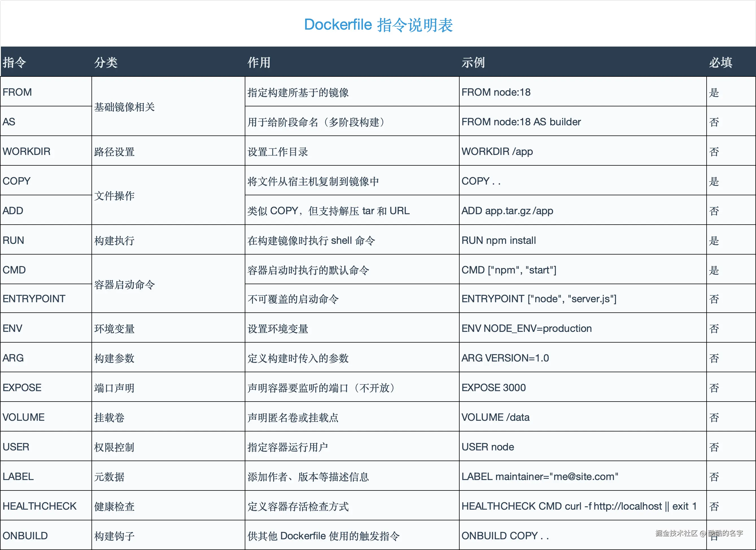Select the FROM instruction cell
Image resolution: width=756 pixels, height=550 pixels.
17,92
